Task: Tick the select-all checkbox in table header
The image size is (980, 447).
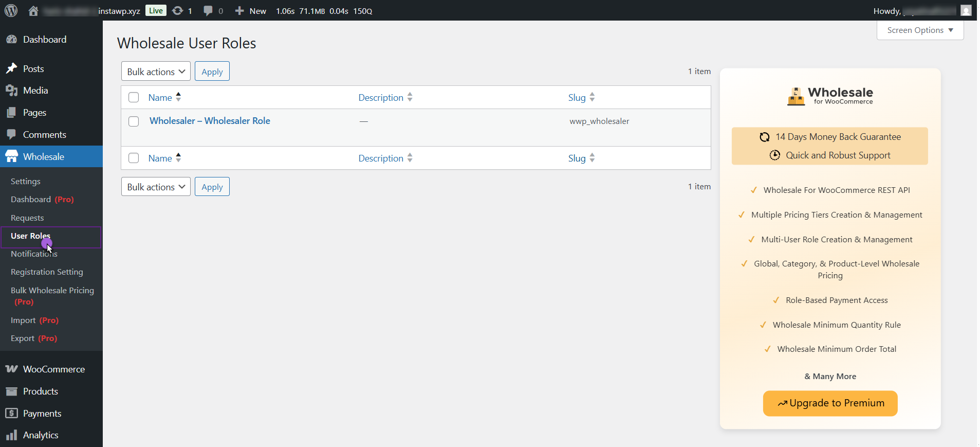Action: [x=134, y=97]
